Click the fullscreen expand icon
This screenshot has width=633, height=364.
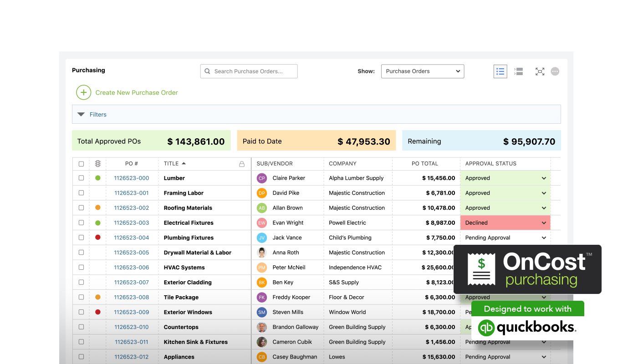point(540,71)
